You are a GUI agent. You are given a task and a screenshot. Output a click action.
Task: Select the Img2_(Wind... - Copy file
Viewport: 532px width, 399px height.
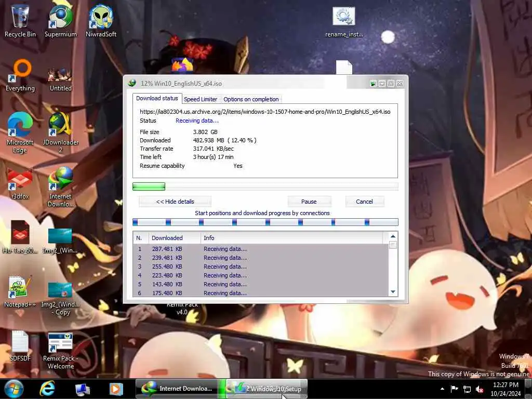click(x=60, y=298)
